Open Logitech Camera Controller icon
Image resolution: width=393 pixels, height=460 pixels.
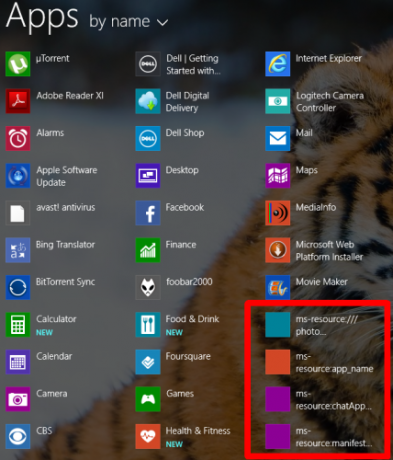[x=278, y=101]
